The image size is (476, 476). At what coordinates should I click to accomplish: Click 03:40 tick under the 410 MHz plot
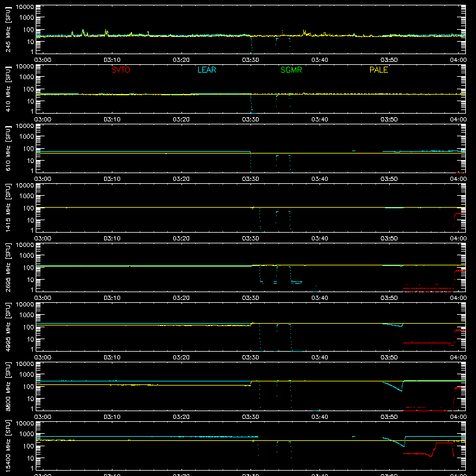click(320, 120)
